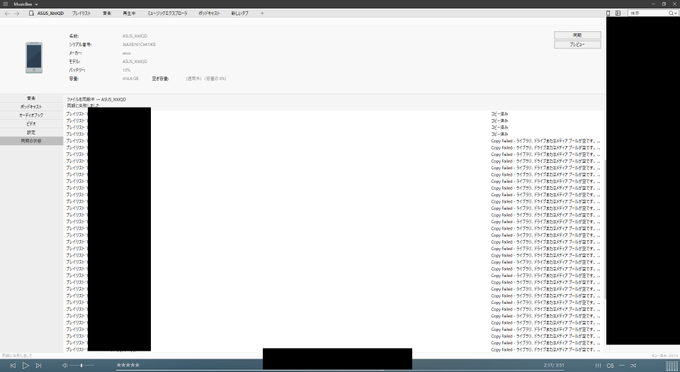Skip to the next track
Screen dimensions: 680x372
(x=38, y=365)
